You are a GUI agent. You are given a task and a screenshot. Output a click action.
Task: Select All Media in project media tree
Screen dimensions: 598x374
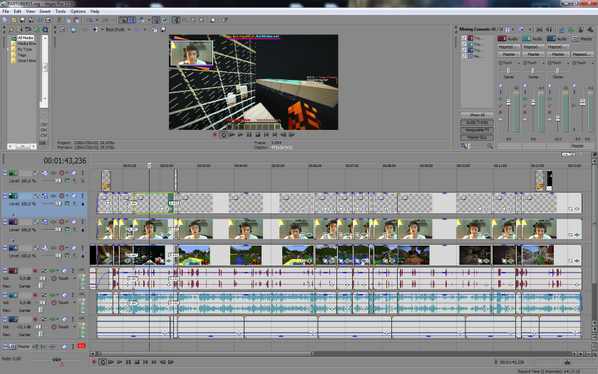[25, 38]
